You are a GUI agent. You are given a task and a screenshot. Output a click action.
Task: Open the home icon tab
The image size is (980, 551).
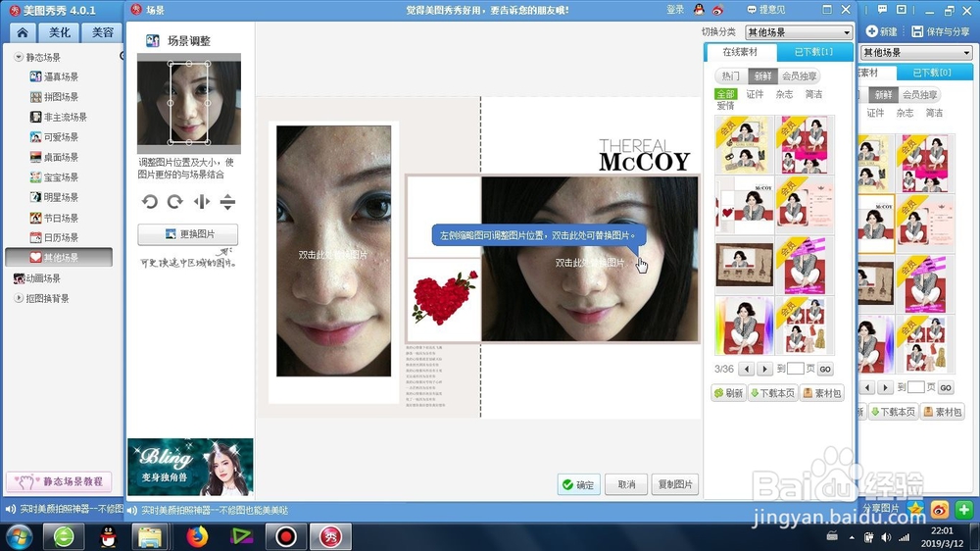coord(23,32)
